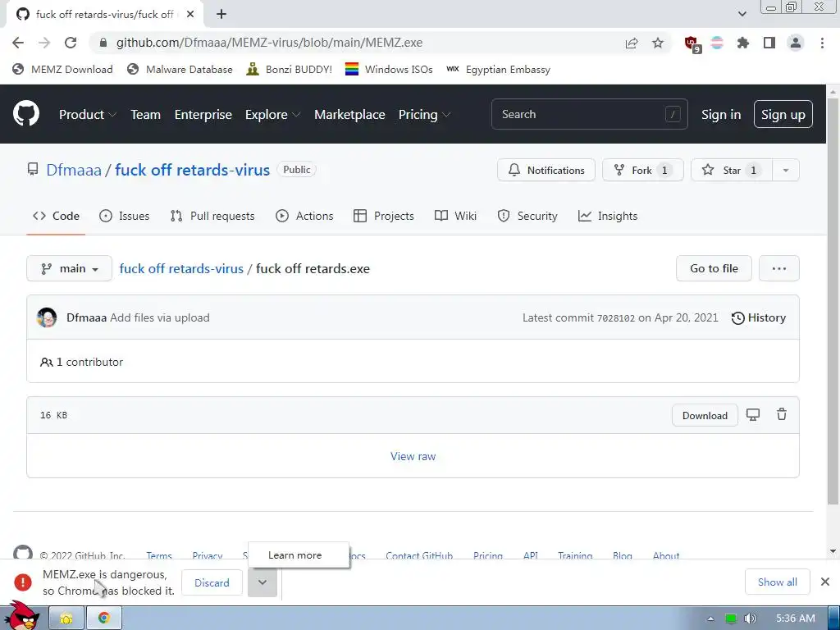Open the Bonzi BUDDY! bookmark
Viewport: 840px width, 630px height.
[290, 70]
